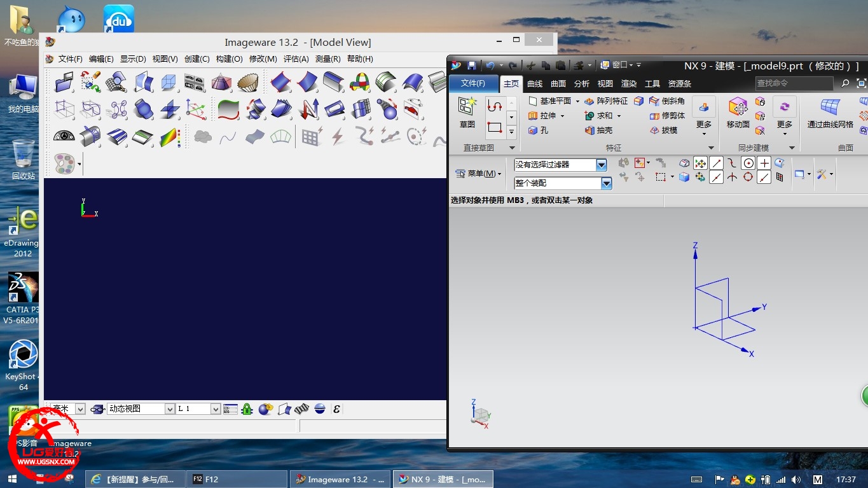The image size is (868, 488).
Task: Click the goggles view icon in Imageware bottom bar
Action: (x=97, y=409)
